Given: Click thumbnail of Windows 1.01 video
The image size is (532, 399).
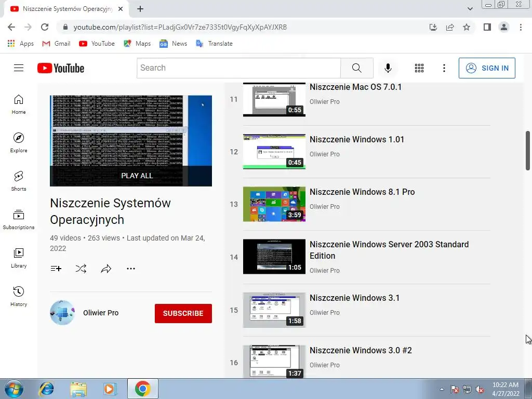Looking at the screenshot, I should coord(274,152).
